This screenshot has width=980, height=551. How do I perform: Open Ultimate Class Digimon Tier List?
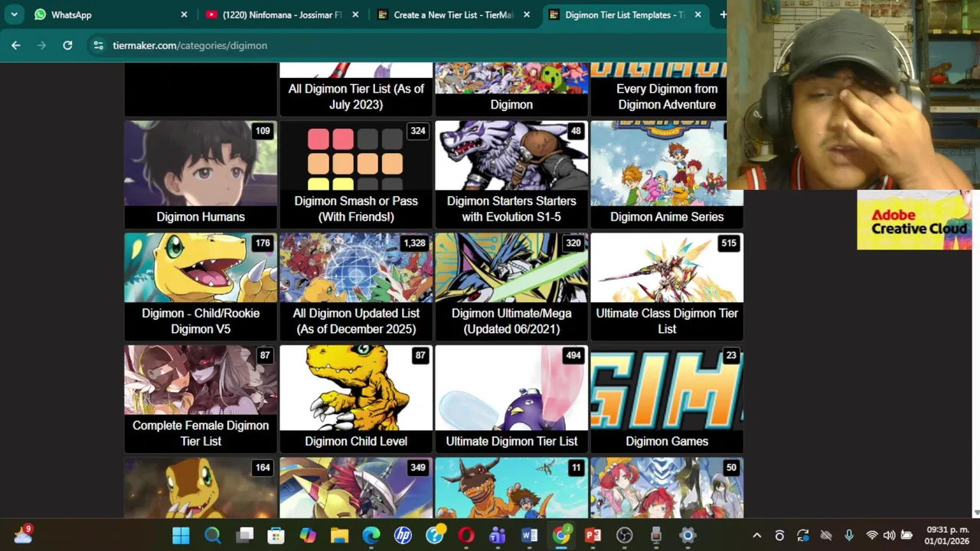click(667, 287)
